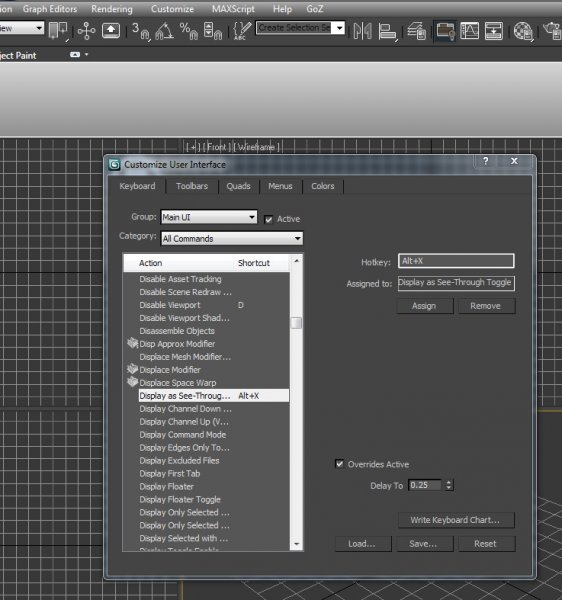Click Write Keyboard Chart button

(x=456, y=520)
